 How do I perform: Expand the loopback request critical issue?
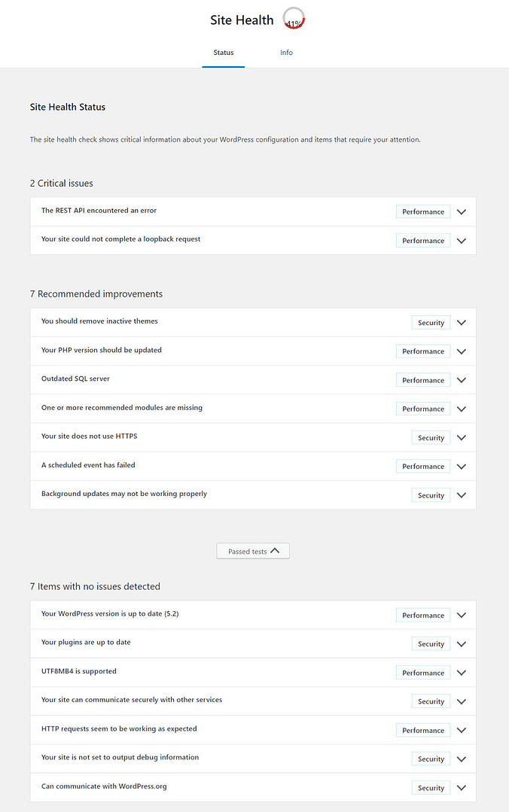pos(461,240)
